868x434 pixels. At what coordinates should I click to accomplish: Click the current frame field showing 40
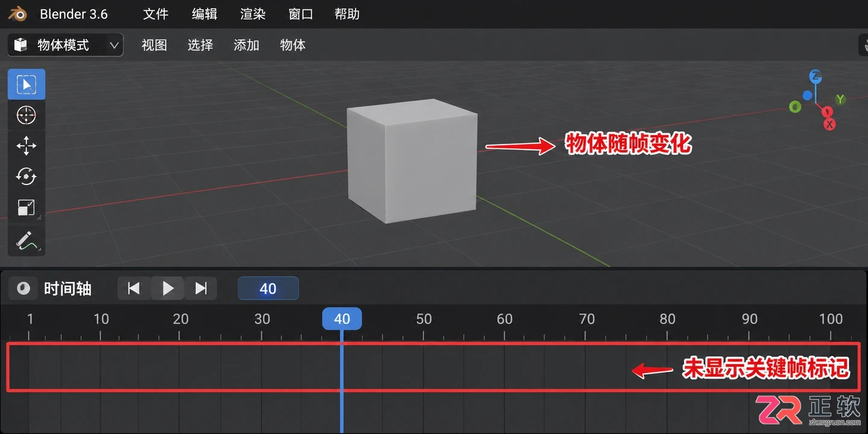pyautogui.click(x=268, y=289)
